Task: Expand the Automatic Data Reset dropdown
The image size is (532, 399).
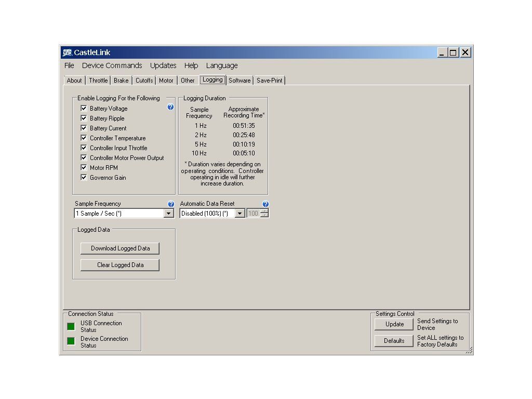Action: coord(240,214)
